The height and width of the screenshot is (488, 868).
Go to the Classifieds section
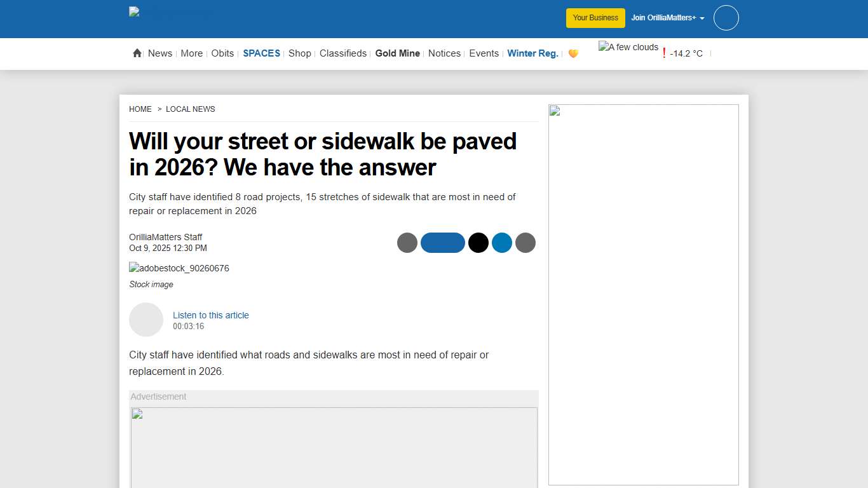343,53
